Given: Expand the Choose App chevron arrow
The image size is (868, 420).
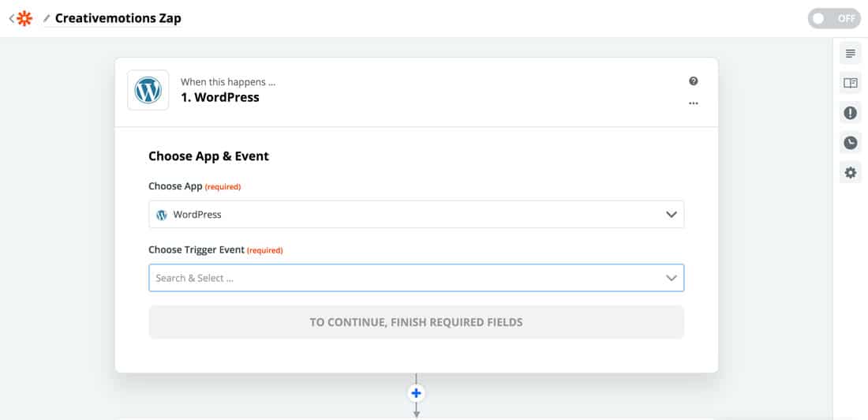Looking at the screenshot, I should point(672,215).
